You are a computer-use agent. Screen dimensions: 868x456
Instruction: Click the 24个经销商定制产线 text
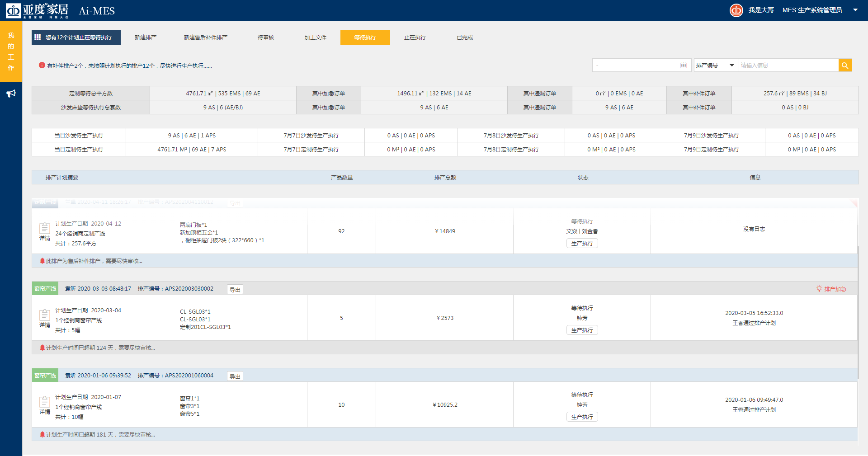coord(80,233)
